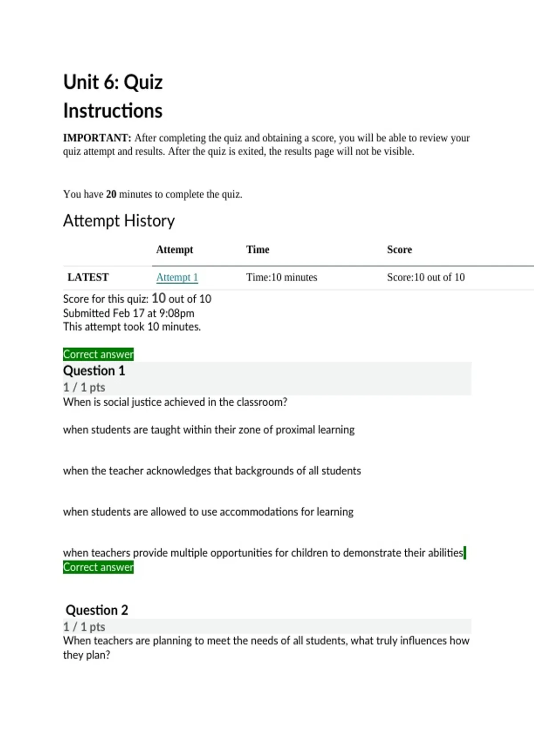The width and height of the screenshot is (534, 756).
Task: Click the Score:10 out of 10 cell
Action: tap(426, 277)
